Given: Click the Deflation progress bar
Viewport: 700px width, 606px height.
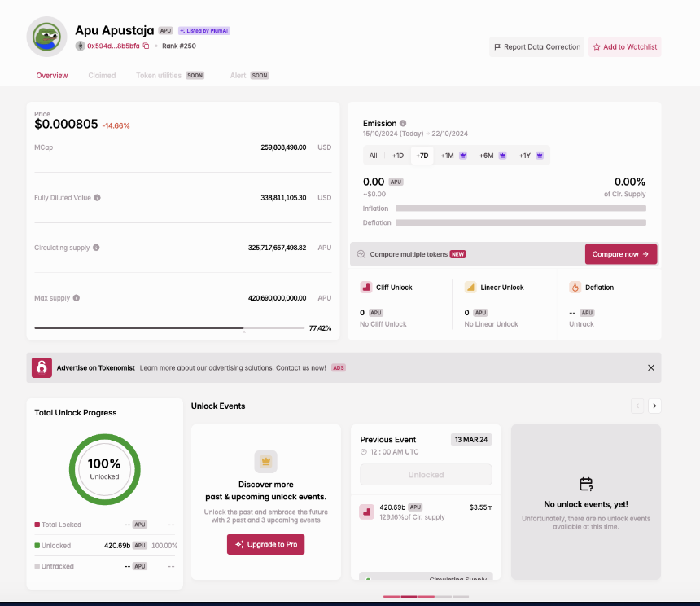Looking at the screenshot, I should (x=521, y=222).
